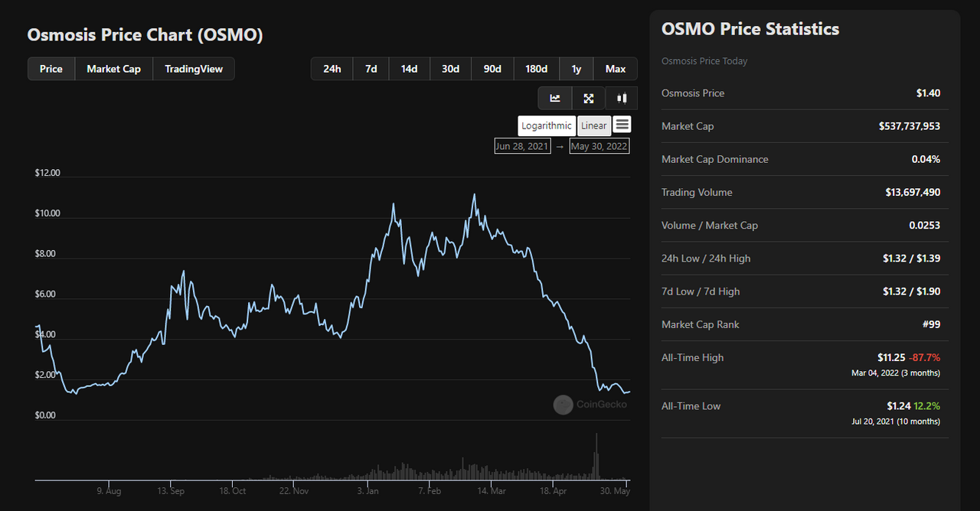The image size is (980, 511).
Task: Click the OSMO Price Statistics heading
Action: [750, 29]
